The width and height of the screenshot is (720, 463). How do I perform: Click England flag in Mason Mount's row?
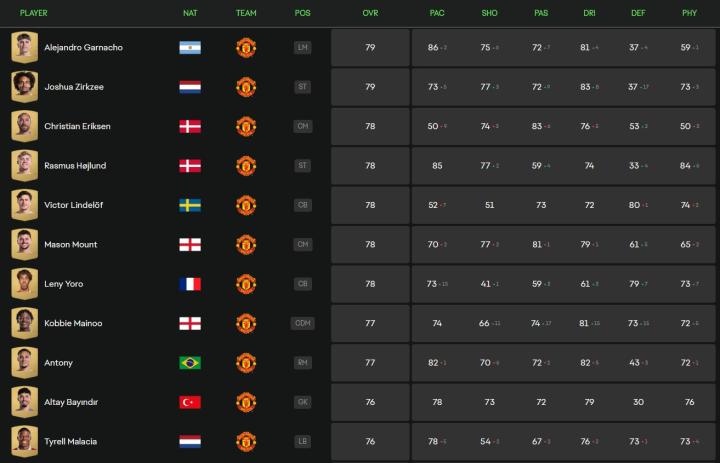[190, 245]
